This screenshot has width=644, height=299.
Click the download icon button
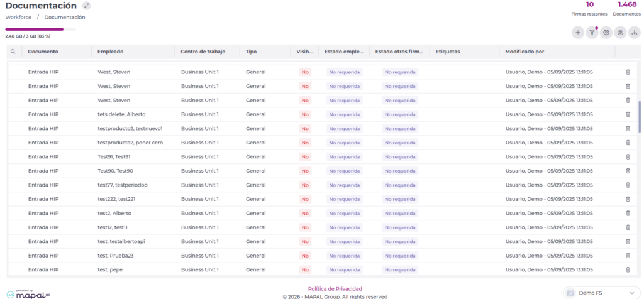(x=635, y=33)
